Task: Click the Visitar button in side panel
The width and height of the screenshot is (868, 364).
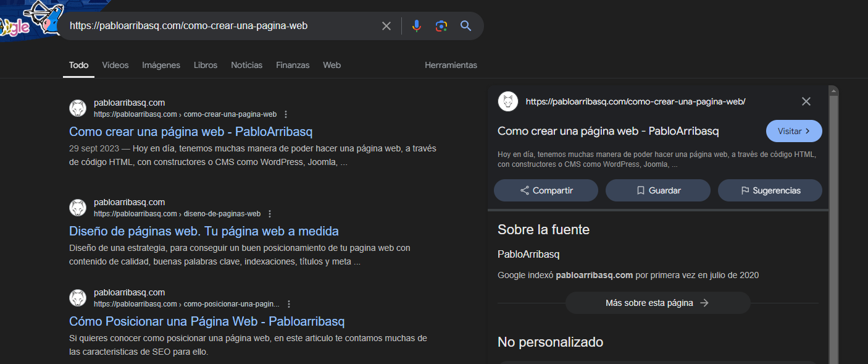Action: click(x=794, y=131)
